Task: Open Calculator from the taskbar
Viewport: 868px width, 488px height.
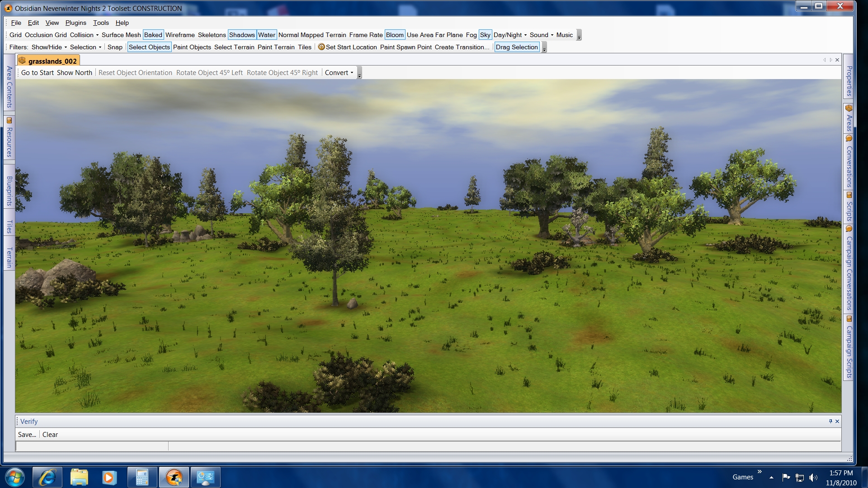Action: [x=142, y=478]
